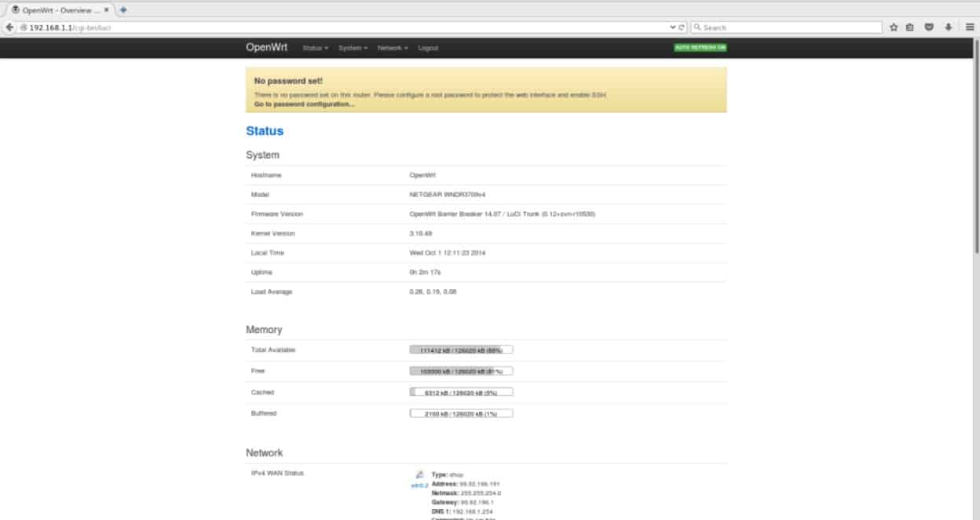This screenshot has width=980, height=520.
Task: Click the browser back arrow button
Action: pyautogui.click(x=9, y=27)
